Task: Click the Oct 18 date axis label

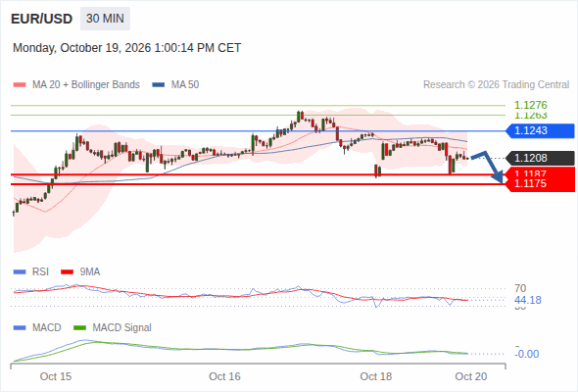Action: pos(376,376)
